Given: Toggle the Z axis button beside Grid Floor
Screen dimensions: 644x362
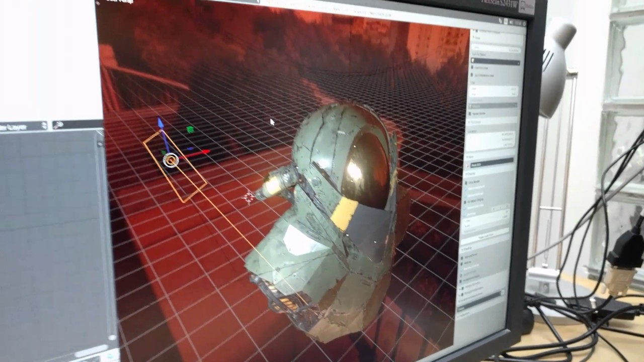Looking at the screenshot, I should (x=508, y=207).
